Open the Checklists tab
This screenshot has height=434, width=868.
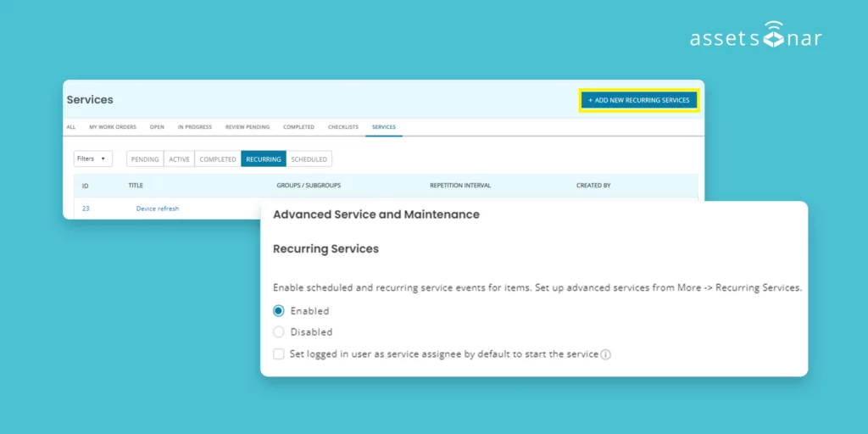click(343, 127)
